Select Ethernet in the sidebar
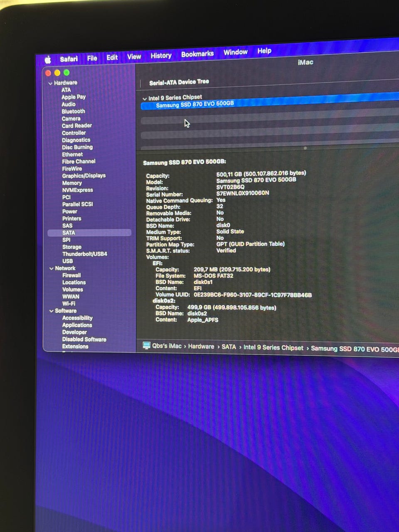Screen dimensions: 399x532 (x=72, y=154)
